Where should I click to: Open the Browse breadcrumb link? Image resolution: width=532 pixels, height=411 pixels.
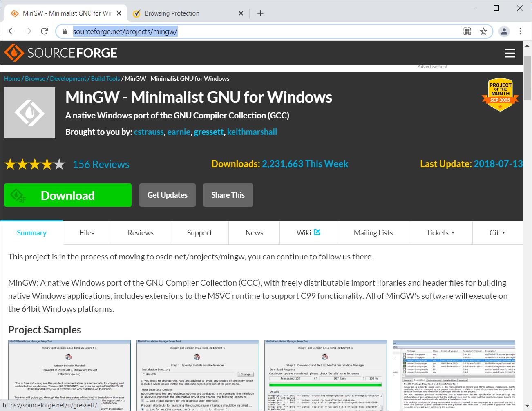[35, 79]
